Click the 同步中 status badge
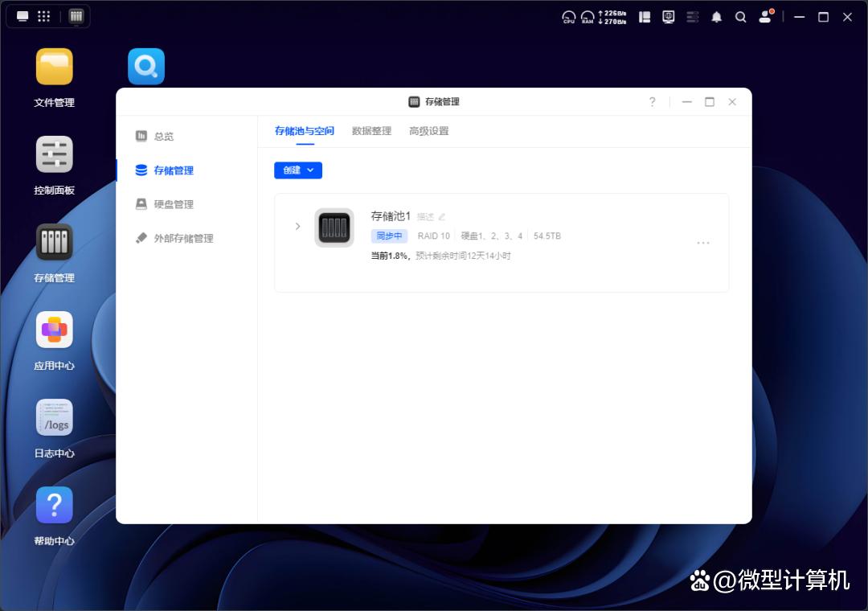Screen dimensions: 868x611 389,236
